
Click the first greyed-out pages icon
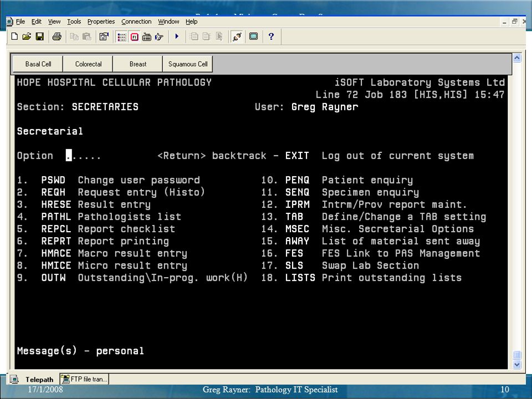click(194, 37)
